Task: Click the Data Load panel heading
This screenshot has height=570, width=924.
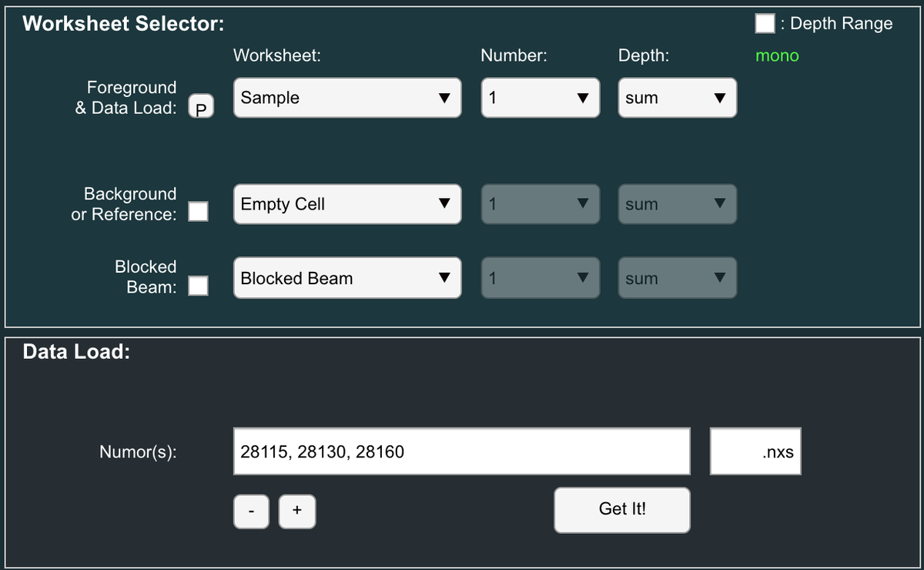Action: click(76, 352)
